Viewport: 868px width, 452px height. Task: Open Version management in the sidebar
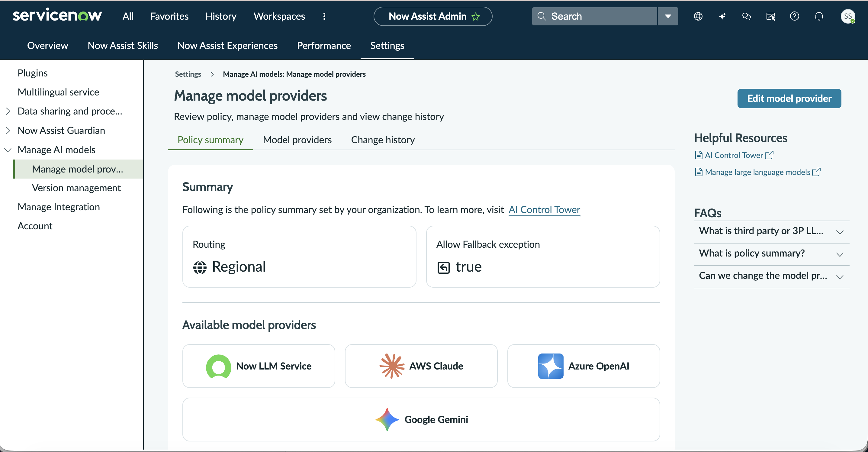click(76, 188)
